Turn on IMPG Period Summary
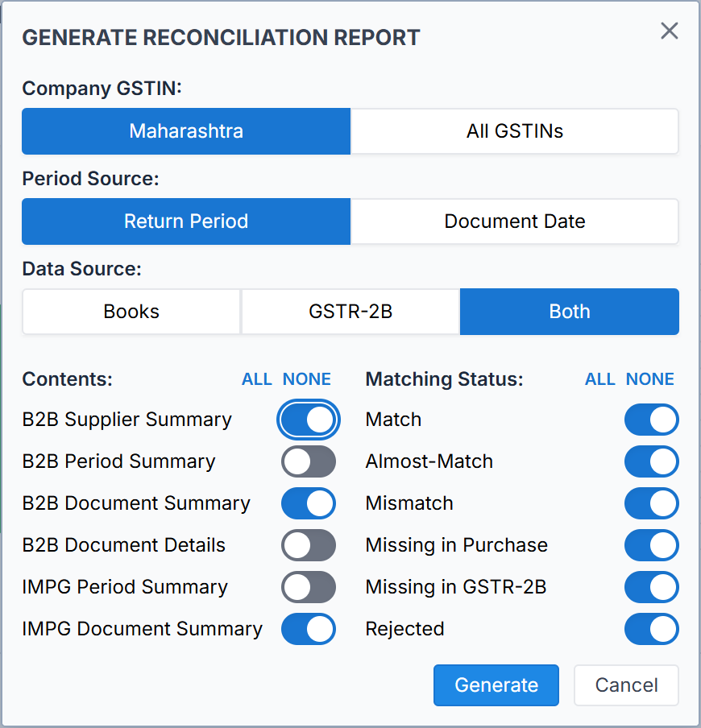The image size is (701, 728). (308, 587)
